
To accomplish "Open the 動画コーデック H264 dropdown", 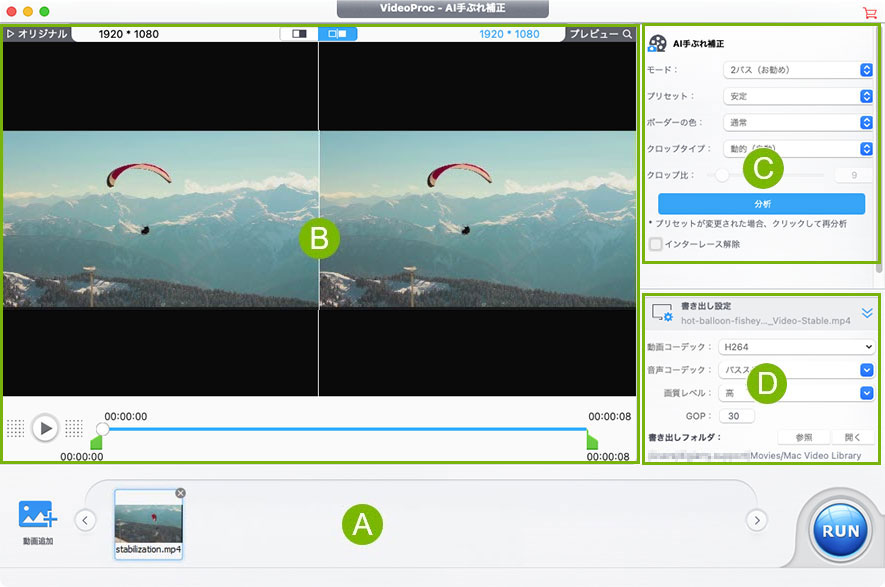I will coord(796,347).
